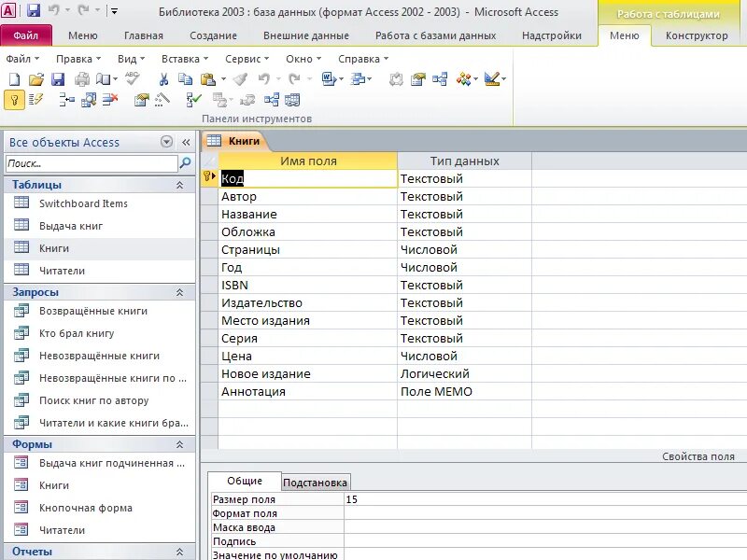Click quick access Save icon in title bar
The width and height of the screenshot is (747, 560).
coord(34,10)
